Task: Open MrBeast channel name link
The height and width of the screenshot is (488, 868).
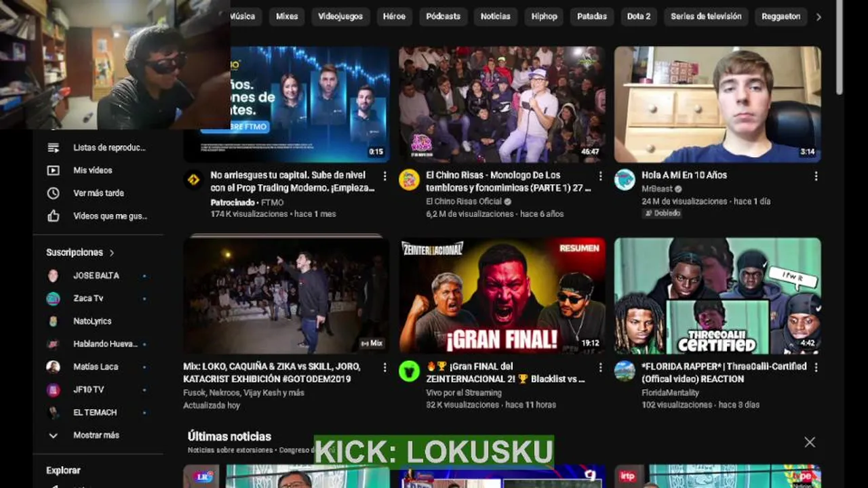Action: coord(657,189)
